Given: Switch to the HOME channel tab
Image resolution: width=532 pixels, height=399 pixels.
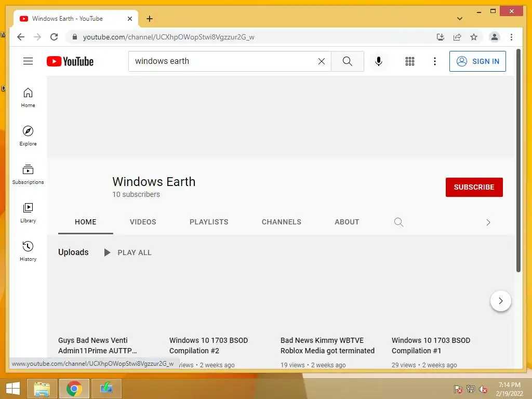Looking at the screenshot, I should [86, 222].
